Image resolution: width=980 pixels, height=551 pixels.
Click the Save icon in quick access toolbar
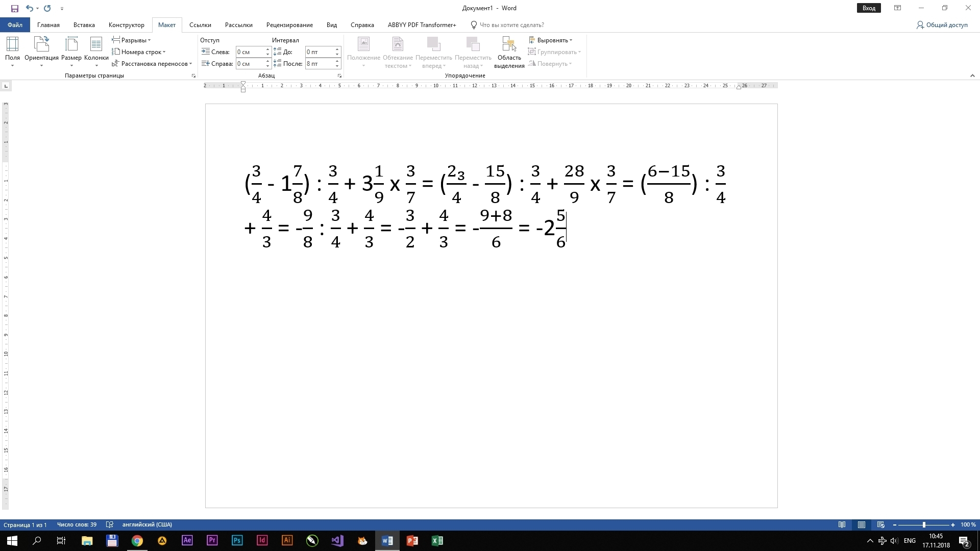point(15,8)
